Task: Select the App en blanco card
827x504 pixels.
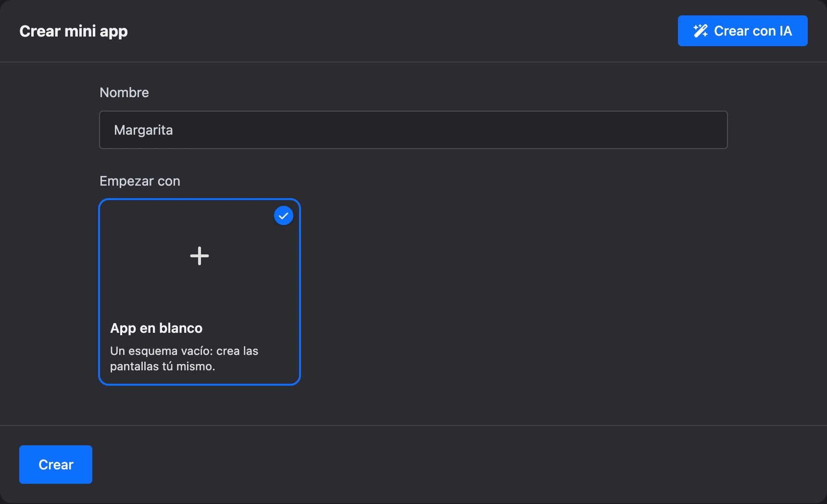Action: click(x=200, y=292)
